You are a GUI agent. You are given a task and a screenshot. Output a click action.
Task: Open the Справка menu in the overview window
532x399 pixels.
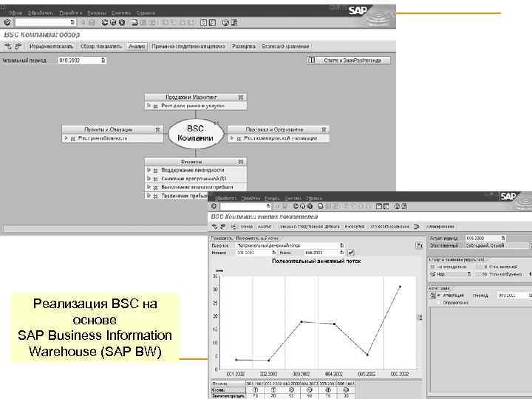[x=146, y=13]
